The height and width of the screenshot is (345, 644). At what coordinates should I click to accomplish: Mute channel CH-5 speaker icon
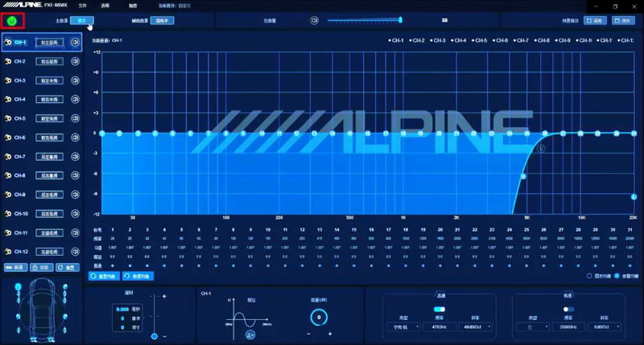point(75,118)
